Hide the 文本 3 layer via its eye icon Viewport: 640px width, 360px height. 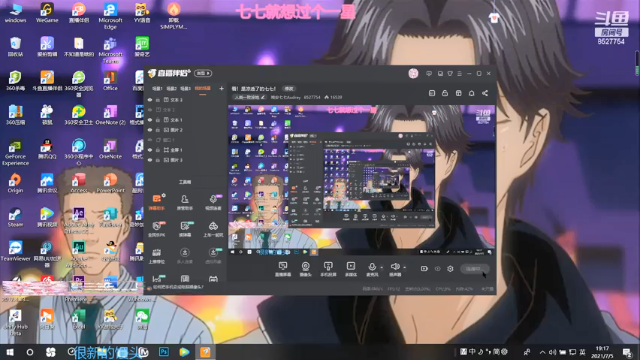click(x=150, y=100)
